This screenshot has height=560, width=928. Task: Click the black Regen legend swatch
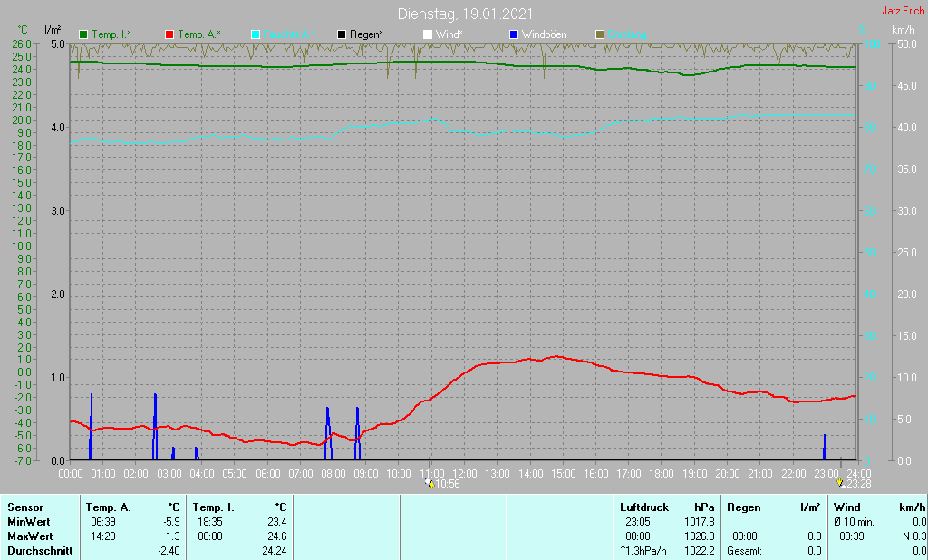pyautogui.click(x=342, y=35)
